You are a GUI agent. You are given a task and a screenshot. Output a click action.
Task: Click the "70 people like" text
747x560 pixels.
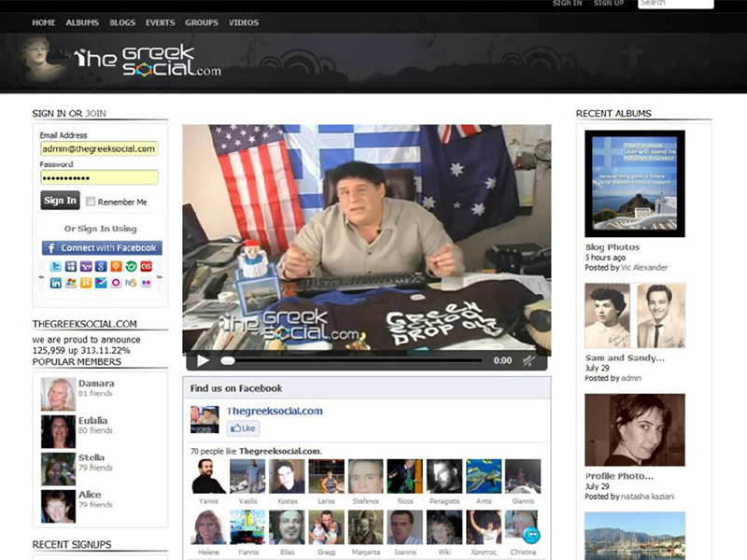214,451
